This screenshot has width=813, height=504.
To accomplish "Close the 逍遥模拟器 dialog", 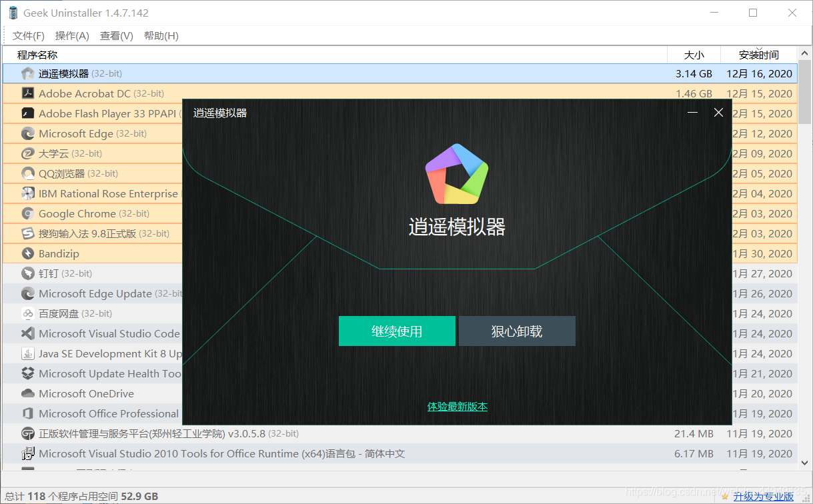I will (718, 113).
